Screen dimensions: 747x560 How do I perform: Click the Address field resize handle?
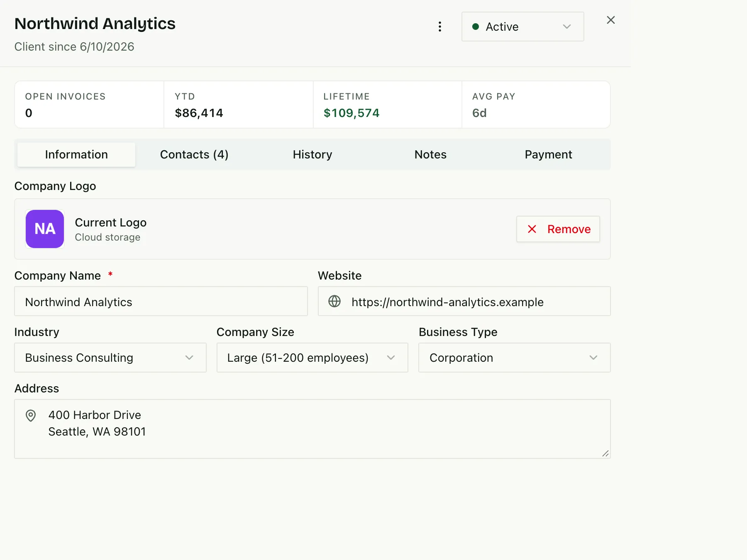[605, 453]
